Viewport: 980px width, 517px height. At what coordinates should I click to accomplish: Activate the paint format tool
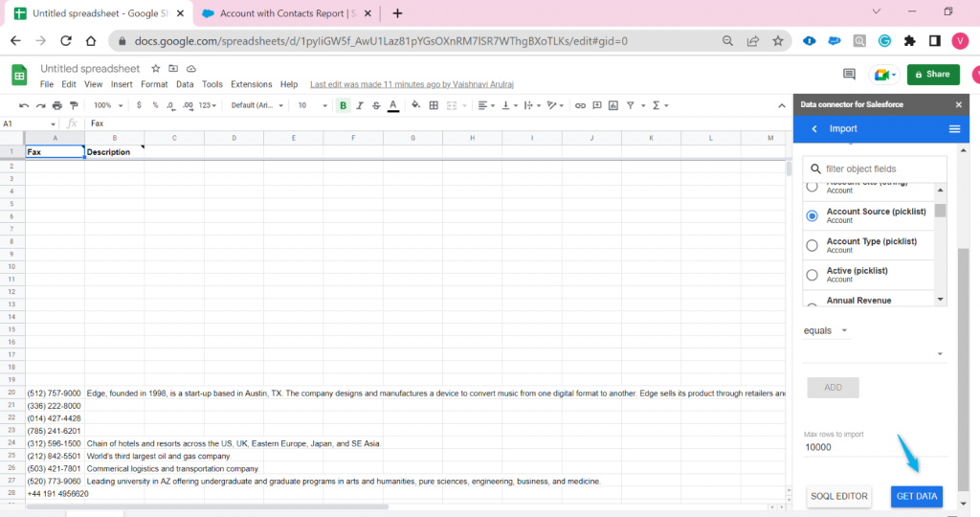coord(74,105)
